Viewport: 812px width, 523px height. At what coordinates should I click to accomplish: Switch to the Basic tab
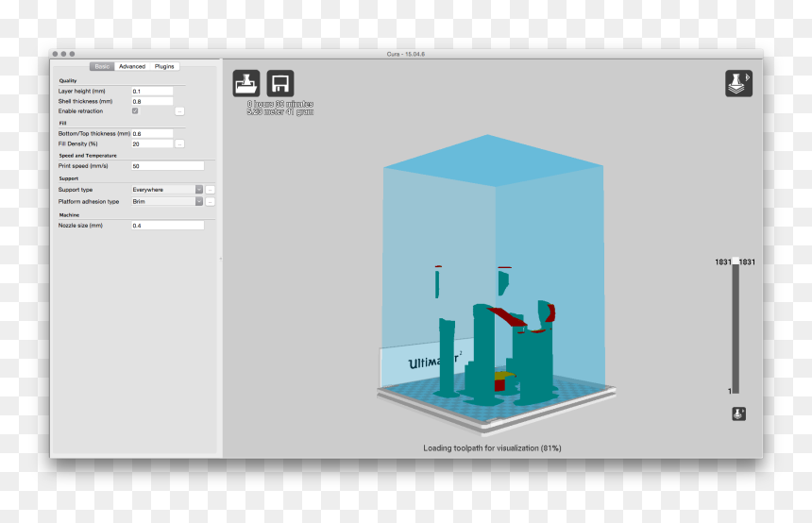click(x=102, y=66)
